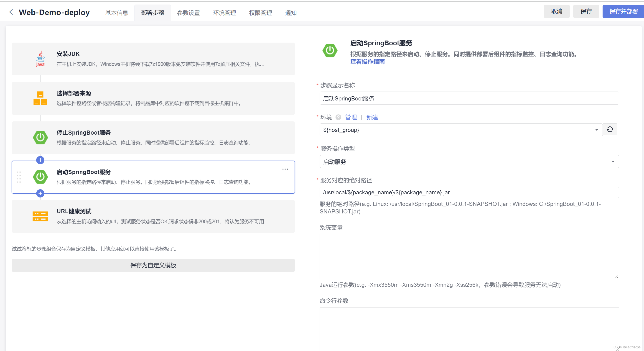Click the drag handle of 启动SpringBoot服务 step

pos(19,177)
